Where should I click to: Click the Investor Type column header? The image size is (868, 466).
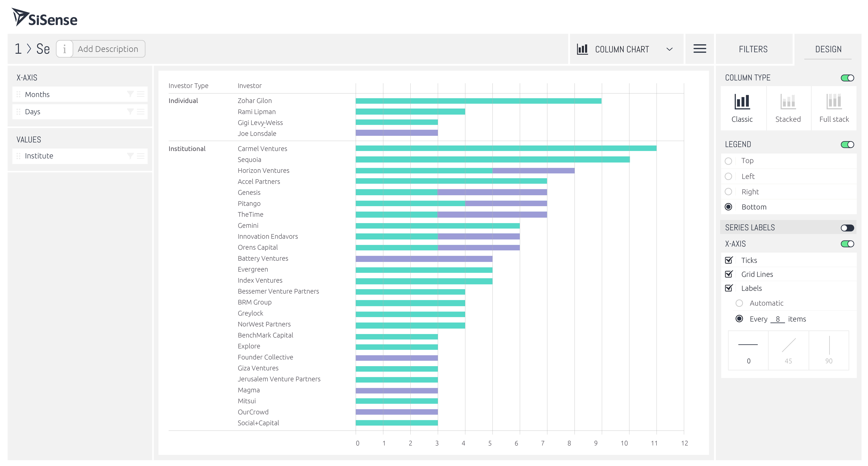click(x=188, y=86)
